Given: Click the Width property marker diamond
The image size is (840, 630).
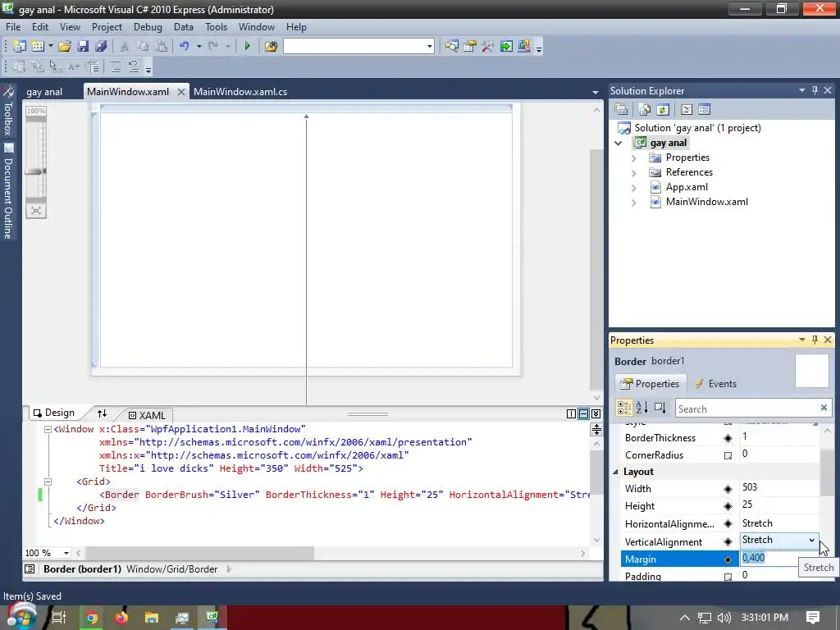Looking at the screenshot, I should click(x=728, y=489).
